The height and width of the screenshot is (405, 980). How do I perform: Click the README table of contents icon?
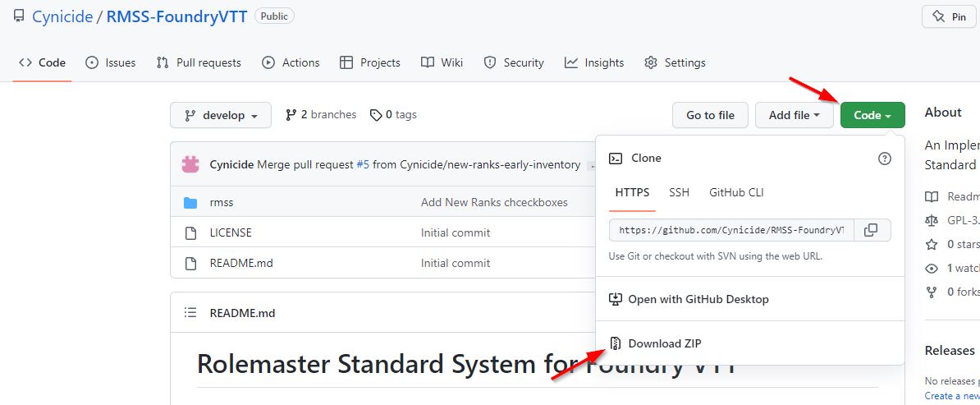tap(190, 313)
